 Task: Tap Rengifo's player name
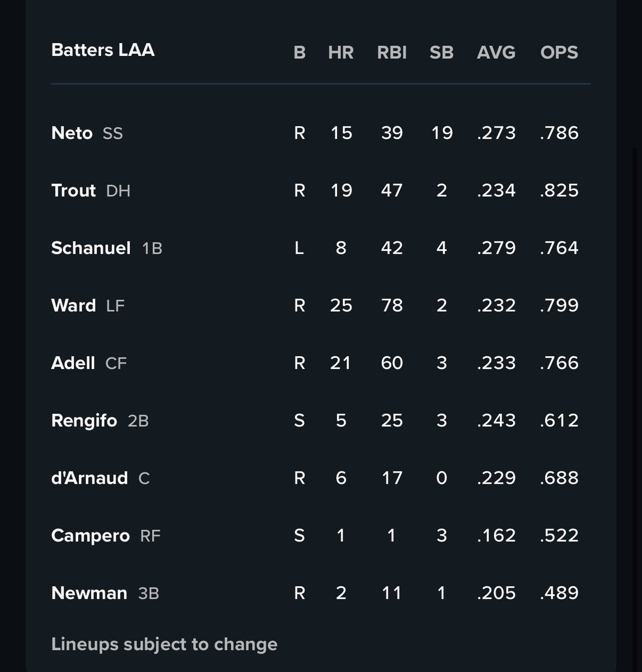[x=84, y=420]
